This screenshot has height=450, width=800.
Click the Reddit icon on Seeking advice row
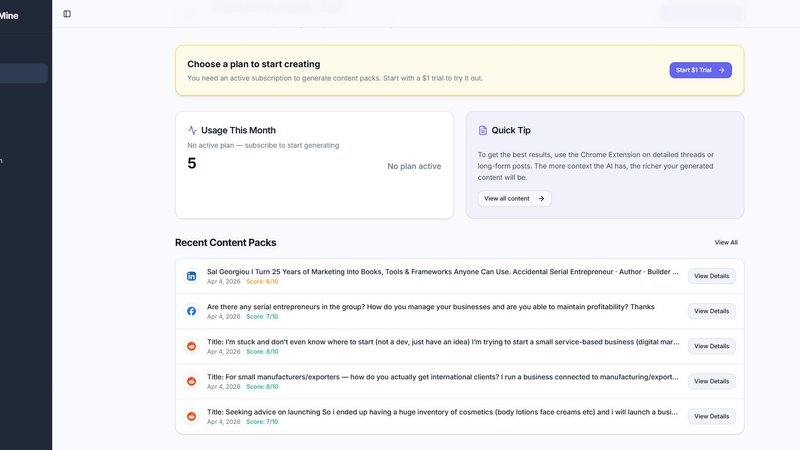[191, 416]
